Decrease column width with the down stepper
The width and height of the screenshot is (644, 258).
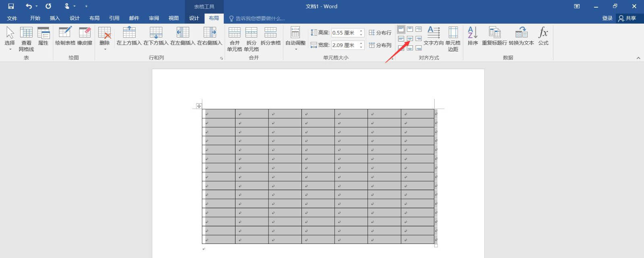361,47
